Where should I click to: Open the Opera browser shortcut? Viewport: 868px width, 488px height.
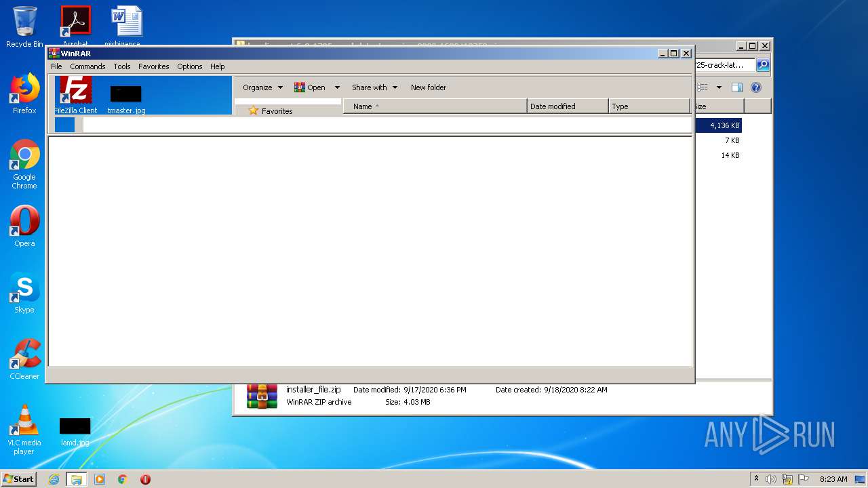24,226
